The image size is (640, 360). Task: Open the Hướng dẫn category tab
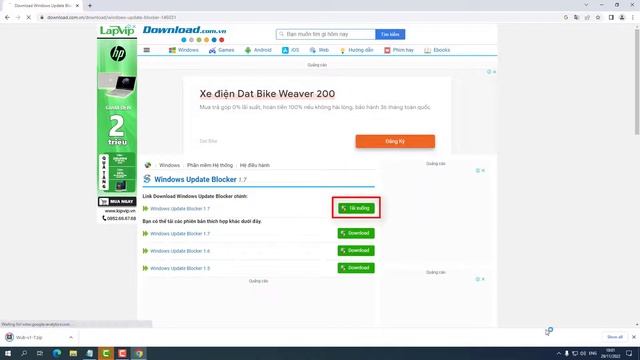point(356,50)
